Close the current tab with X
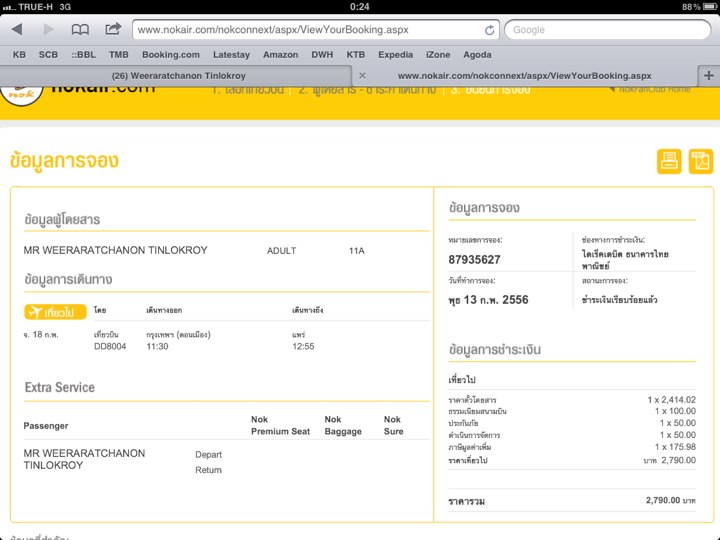Image resolution: width=720 pixels, height=540 pixels. point(362,75)
